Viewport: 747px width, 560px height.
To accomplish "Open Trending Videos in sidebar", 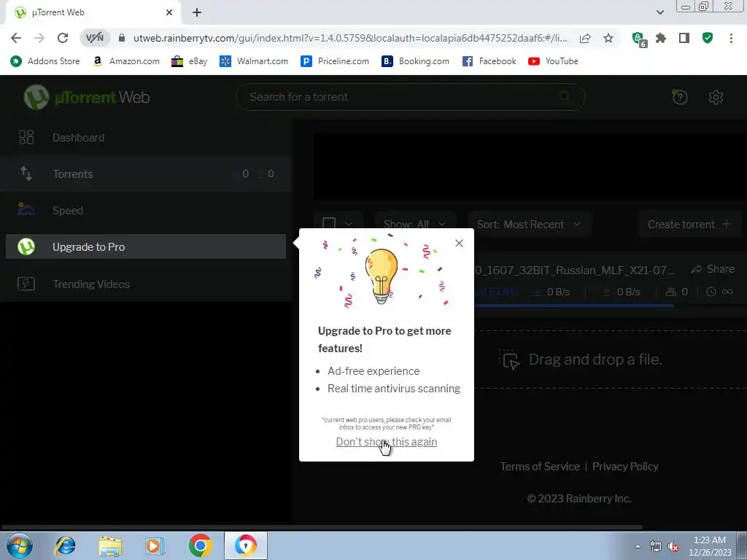I will (146, 284).
